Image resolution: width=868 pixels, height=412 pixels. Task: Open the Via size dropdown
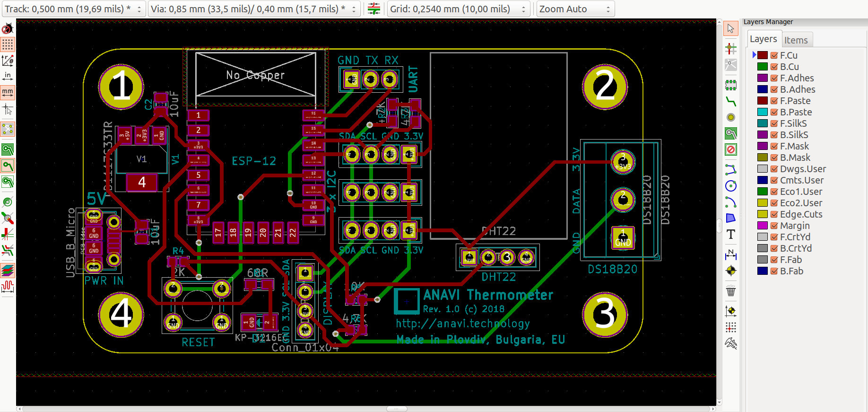pos(254,9)
